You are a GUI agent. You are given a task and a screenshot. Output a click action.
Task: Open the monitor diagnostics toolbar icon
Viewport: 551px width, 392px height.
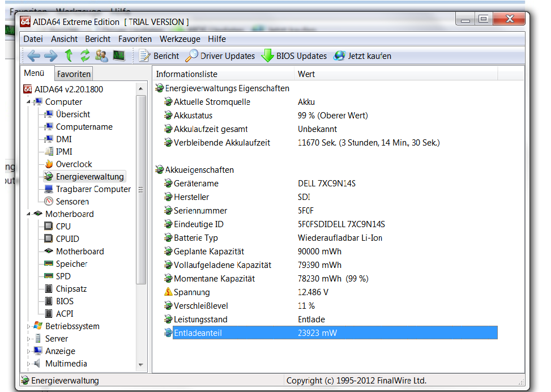(119, 56)
